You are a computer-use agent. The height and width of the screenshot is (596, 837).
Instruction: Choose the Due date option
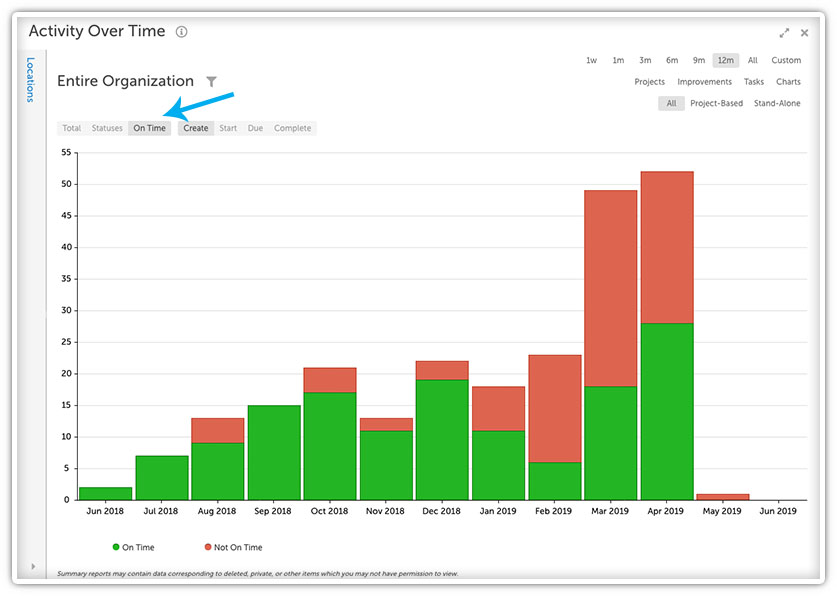pyautogui.click(x=255, y=128)
